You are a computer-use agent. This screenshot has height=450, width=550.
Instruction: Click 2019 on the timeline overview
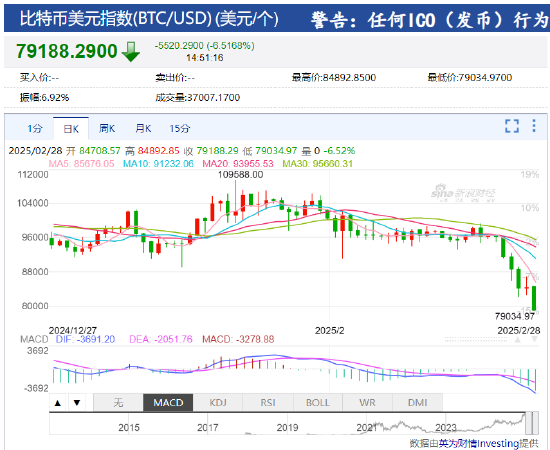287,428
